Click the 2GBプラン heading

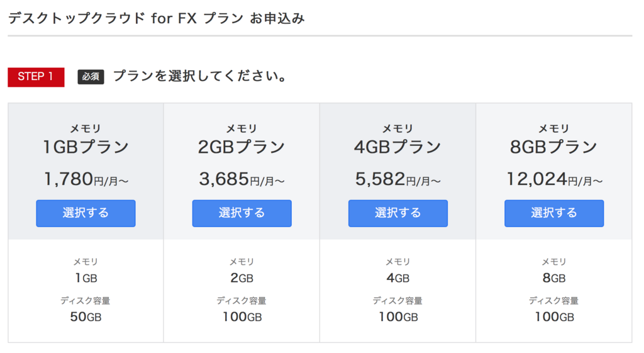tap(241, 147)
